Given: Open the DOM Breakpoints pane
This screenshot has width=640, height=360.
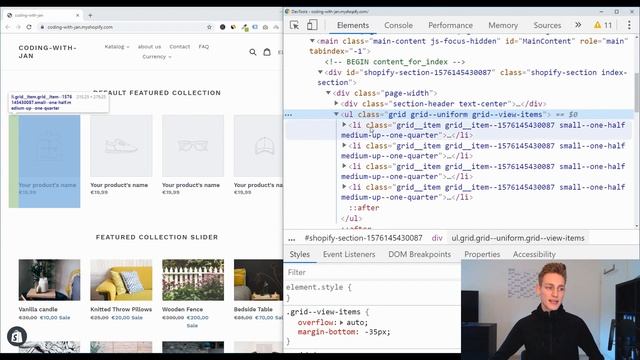Looking at the screenshot, I should (420, 254).
